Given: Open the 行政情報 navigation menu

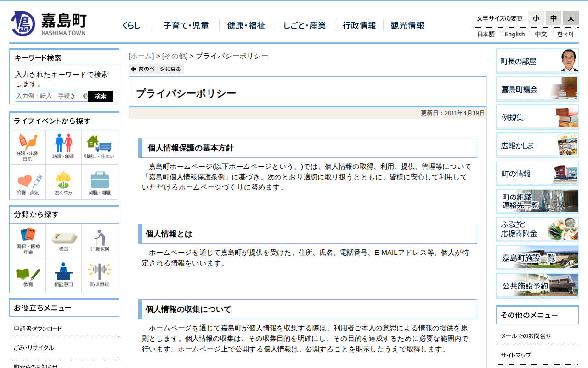Looking at the screenshot, I should 359,26.
